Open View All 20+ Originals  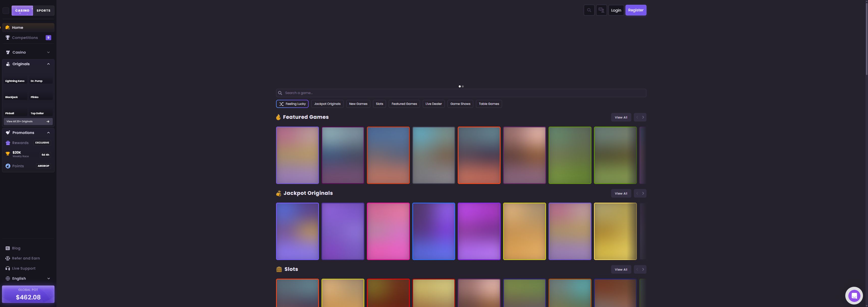(28, 122)
